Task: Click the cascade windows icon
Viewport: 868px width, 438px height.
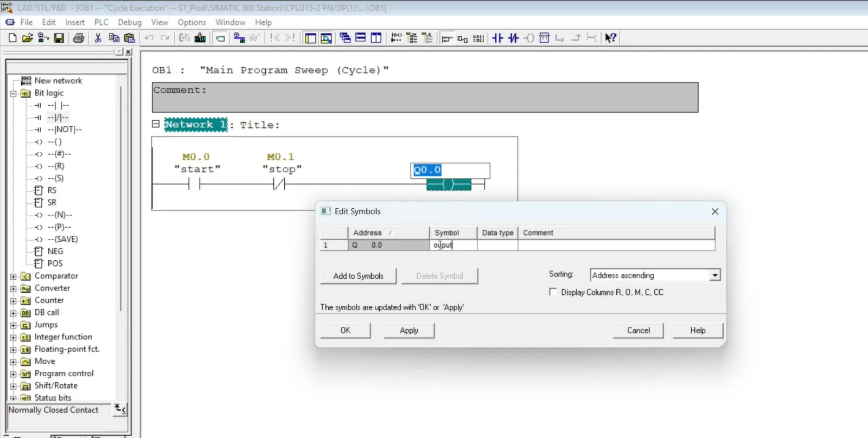Action: pyautogui.click(x=345, y=38)
